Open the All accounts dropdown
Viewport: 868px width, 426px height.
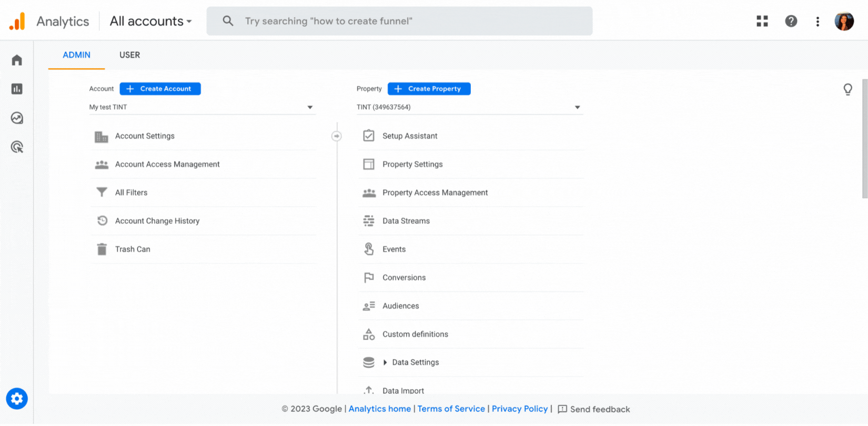click(x=150, y=21)
